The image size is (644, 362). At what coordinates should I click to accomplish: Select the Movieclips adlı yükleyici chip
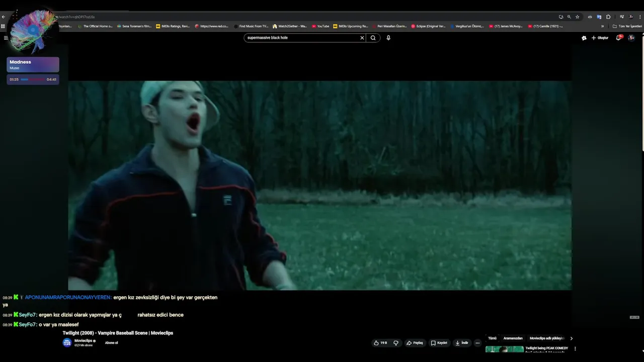tap(547, 338)
